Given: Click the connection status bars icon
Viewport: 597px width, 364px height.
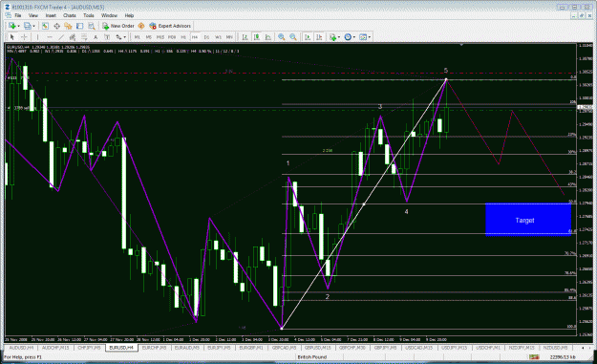Looking at the screenshot, I should pos(534,356).
